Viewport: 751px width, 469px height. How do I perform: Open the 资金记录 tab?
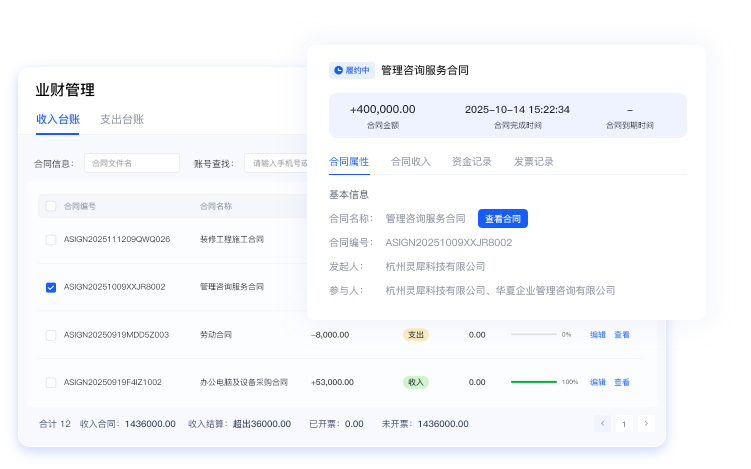472,162
